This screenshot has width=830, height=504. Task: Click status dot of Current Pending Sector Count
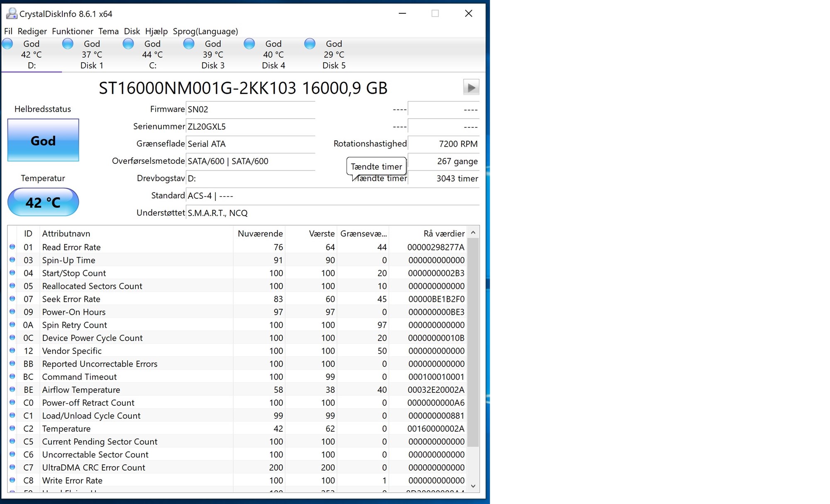[12, 441]
